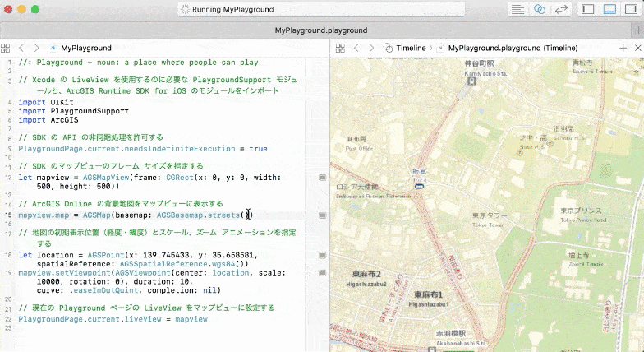Viewport: 644px width, 352px height.
Task: Open the Timeline jump bar segment
Action: (x=404, y=48)
